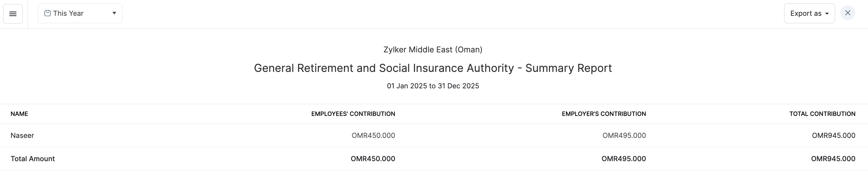Click the calendar icon in date filter
Image resolution: width=868 pixels, height=181 pixels.
point(48,13)
